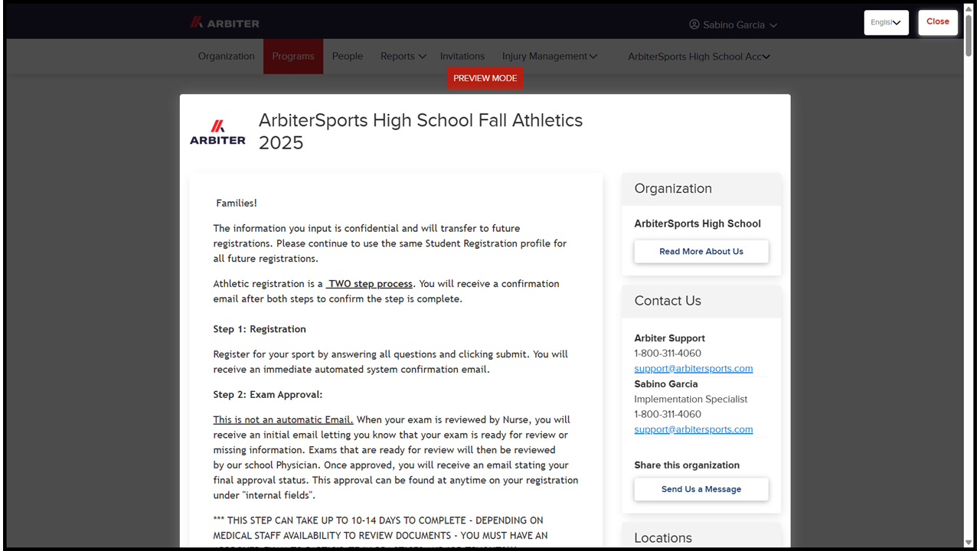This screenshot has width=980, height=551.
Task: Click the Arbiter logo beside program title
Action: point(217,132)
